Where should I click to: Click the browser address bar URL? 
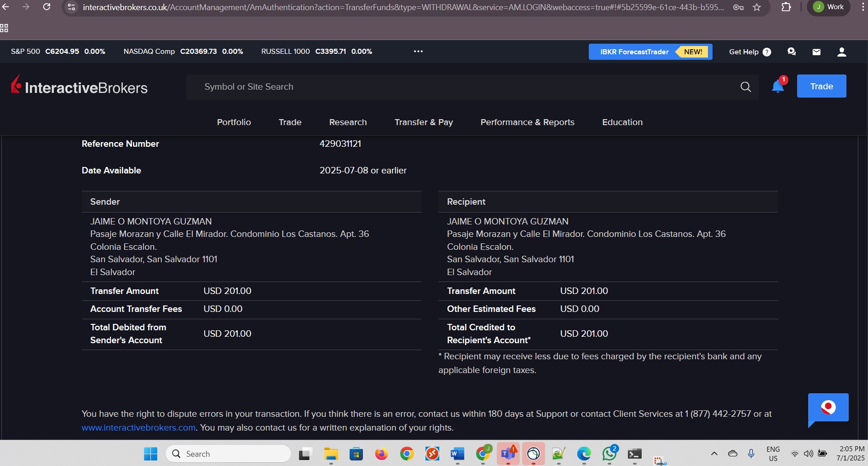click(x=402, y=7)
